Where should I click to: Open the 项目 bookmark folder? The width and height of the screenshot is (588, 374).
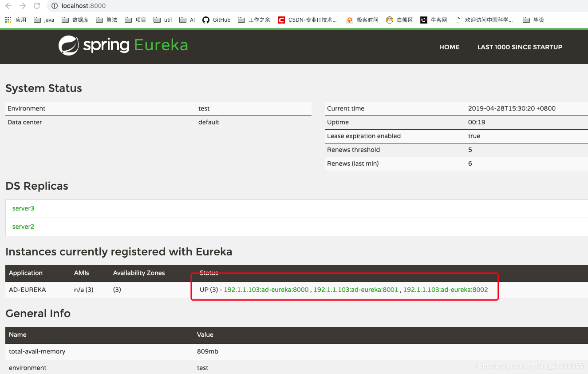tap(135, 20)
